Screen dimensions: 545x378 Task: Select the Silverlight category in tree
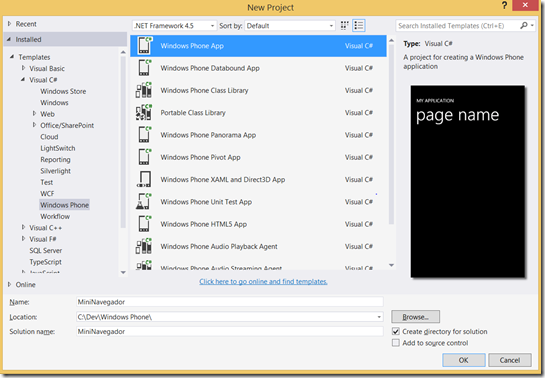click(x=56, y=171)
